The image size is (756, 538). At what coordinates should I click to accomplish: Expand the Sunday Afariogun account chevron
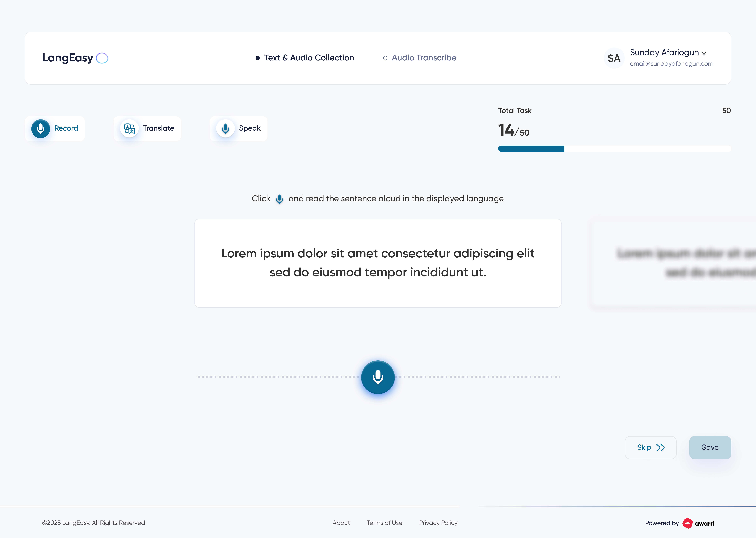[704, 53]
